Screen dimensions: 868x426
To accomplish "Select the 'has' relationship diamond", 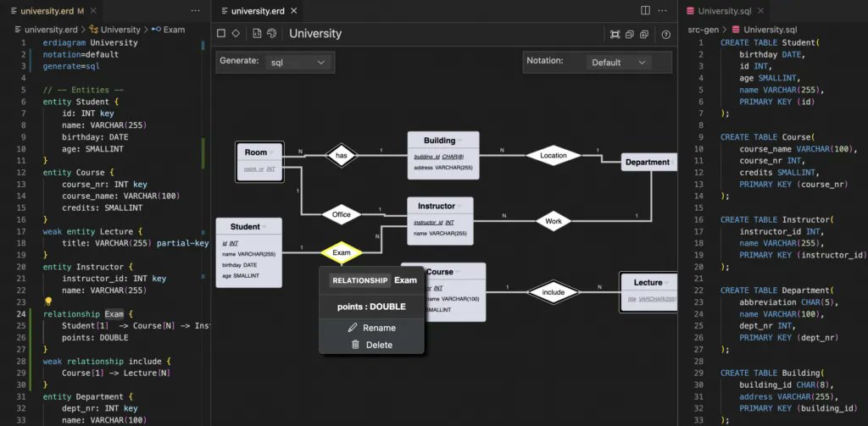I will click(x=341, y=156).
